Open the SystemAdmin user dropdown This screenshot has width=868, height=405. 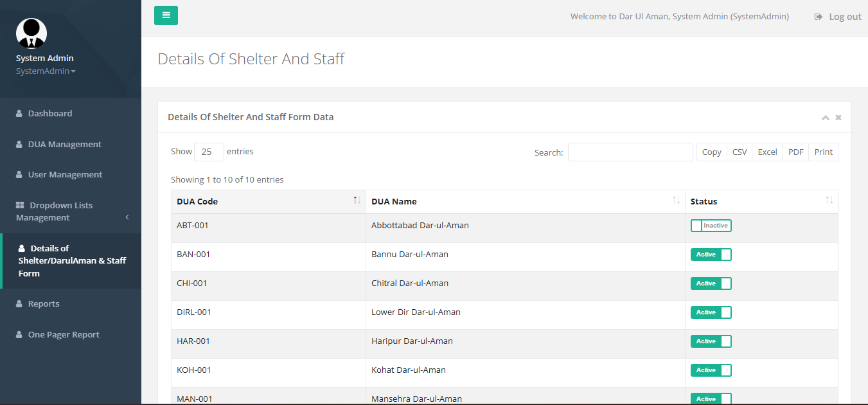pyautogui.click(x=46, y=71)
